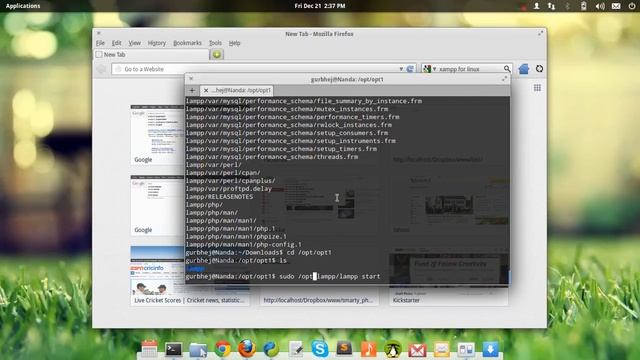Close the terminal tab /opt/opt1
640x360 pixels.
click(206, 91)
